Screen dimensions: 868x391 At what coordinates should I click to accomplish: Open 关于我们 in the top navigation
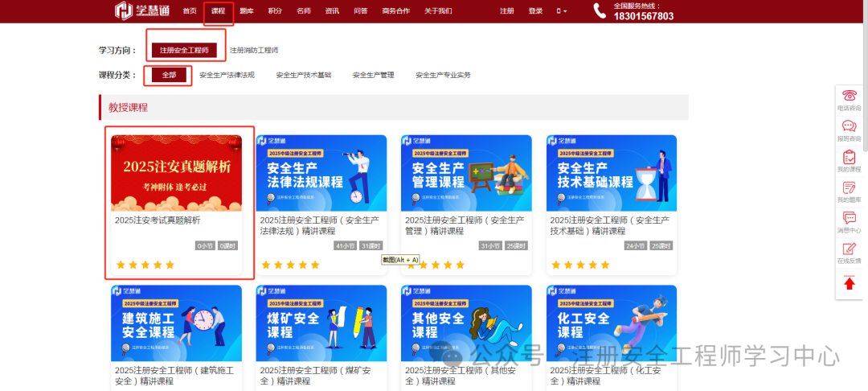(438, 11)
